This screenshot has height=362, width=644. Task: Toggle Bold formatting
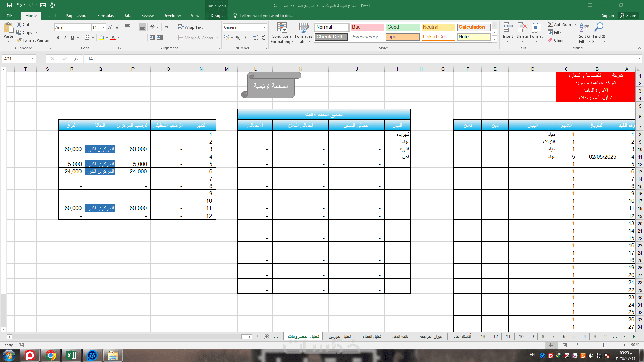[x=58, y=38]
